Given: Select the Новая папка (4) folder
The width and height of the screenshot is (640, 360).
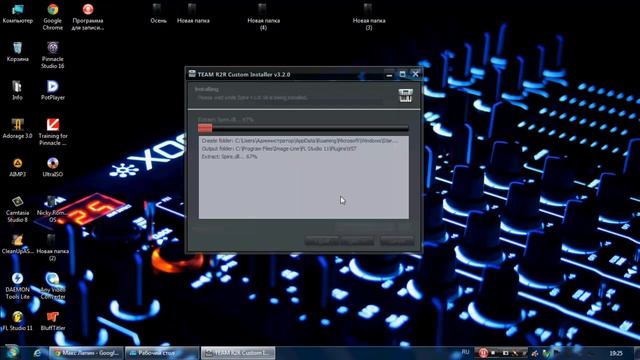Looking at the screenshot, I should tap(263, 17).
